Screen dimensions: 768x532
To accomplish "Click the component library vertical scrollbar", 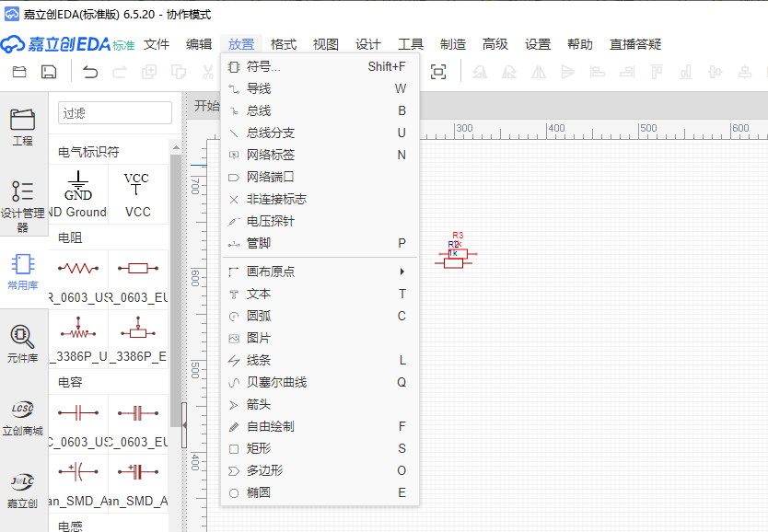I will (175, 276).
